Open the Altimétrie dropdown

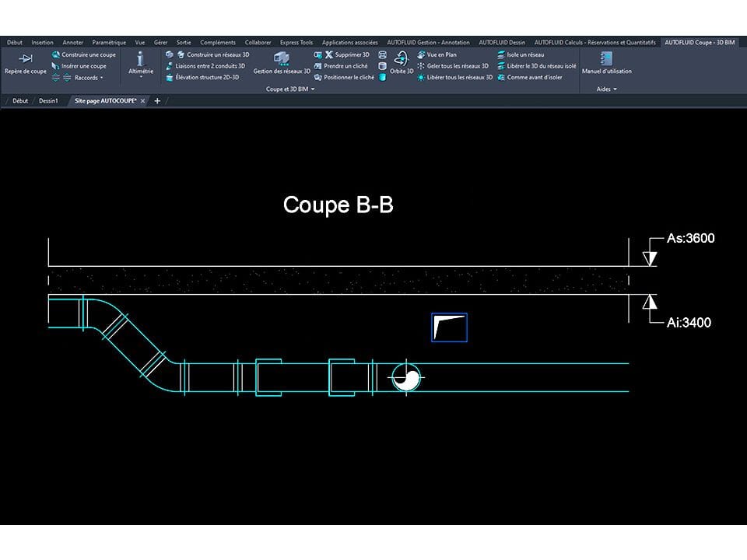tap(141, 77)
